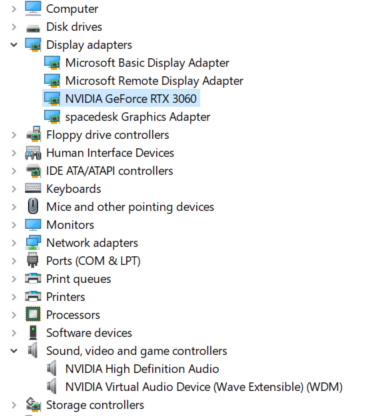This screenshot has width=385, height=416.
Task: Select Microsoft Basic Display Adapter
Action: pos(147,63)
